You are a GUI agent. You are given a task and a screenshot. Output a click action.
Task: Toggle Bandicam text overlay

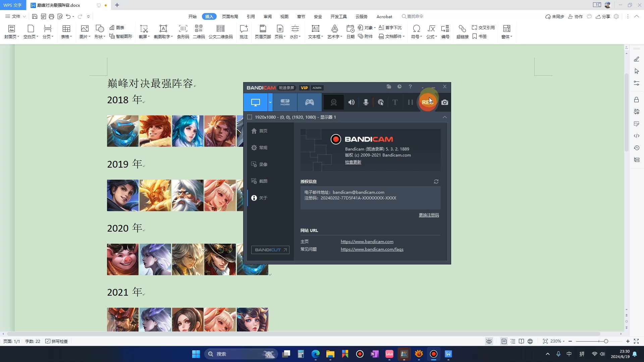coord(395,102)
